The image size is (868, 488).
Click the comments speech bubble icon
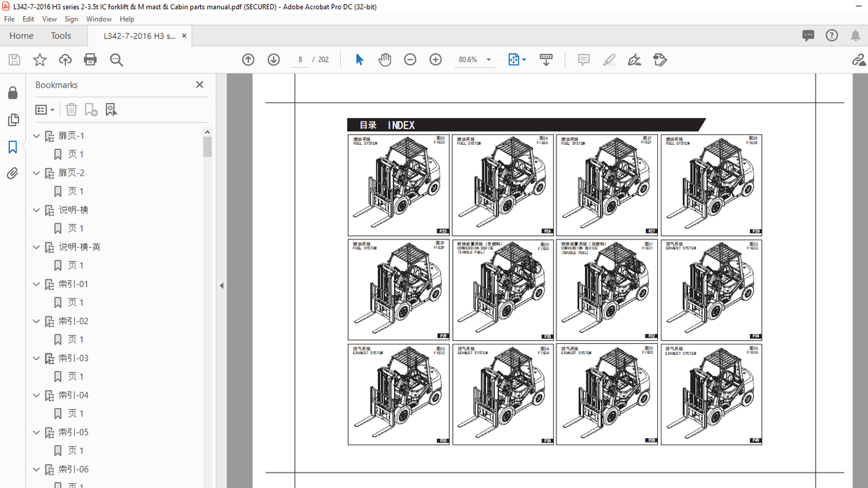808,36
